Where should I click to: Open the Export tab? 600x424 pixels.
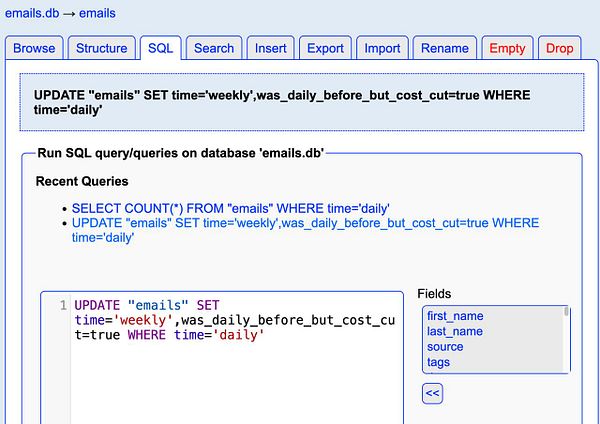325,48
